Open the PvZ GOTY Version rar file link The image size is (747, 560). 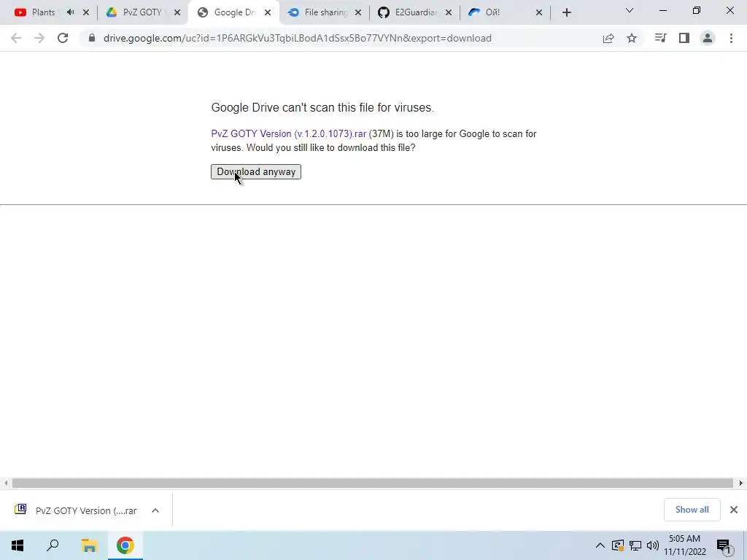pos(289,134)
